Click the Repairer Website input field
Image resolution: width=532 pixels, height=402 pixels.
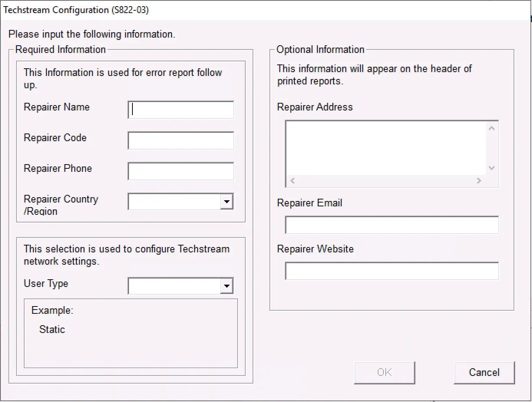point(392,271)
